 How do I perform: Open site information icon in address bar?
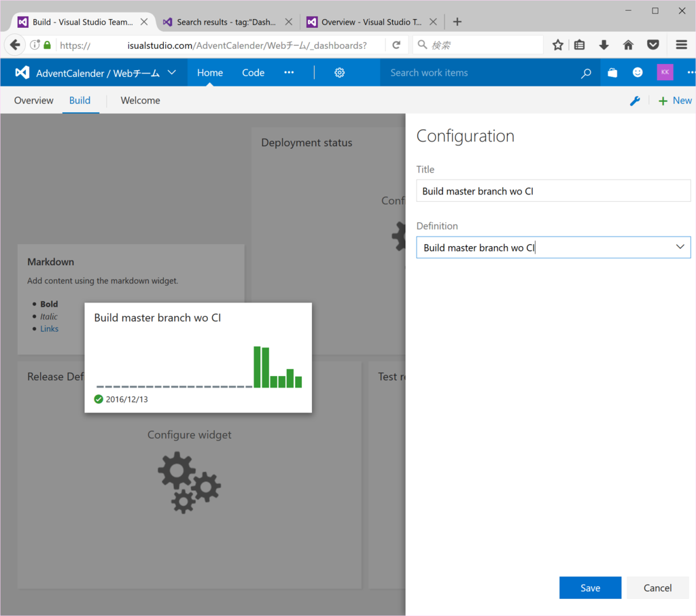click(35, 45)
